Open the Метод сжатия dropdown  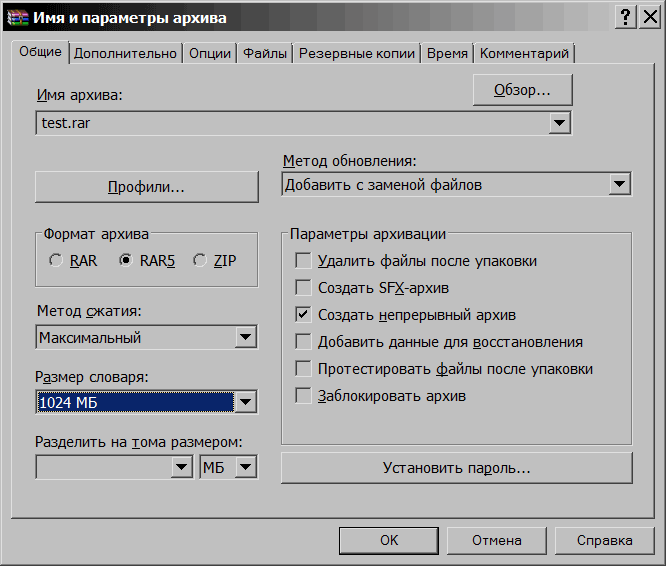[x=245, y=338]
